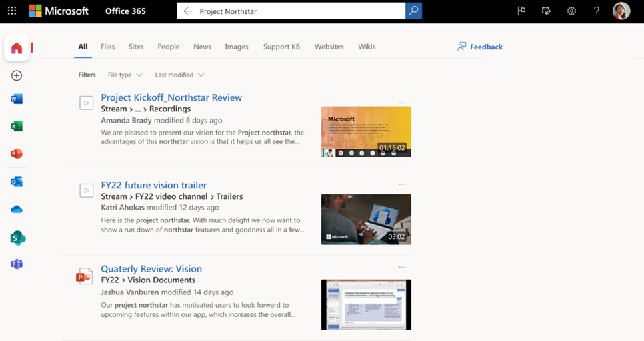This screenshot has width=644, height=341.
Task: Click the back arrow in search box
Action: [x=188, y=11]
